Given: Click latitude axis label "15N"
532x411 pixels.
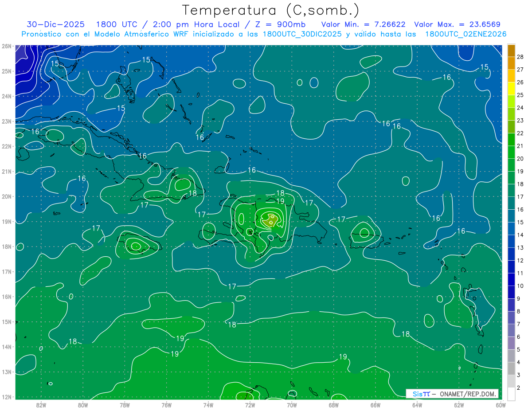Looking at the screenshot, I should point(6,321).
